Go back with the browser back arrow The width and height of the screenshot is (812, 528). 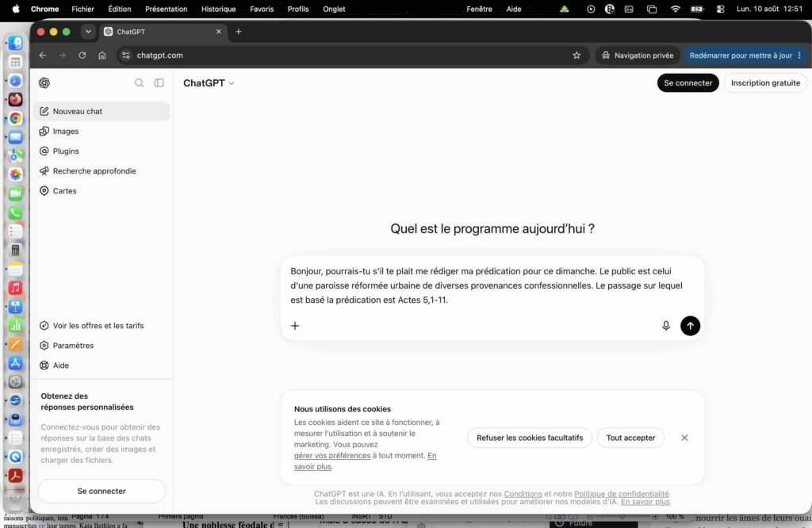point(43,55)
